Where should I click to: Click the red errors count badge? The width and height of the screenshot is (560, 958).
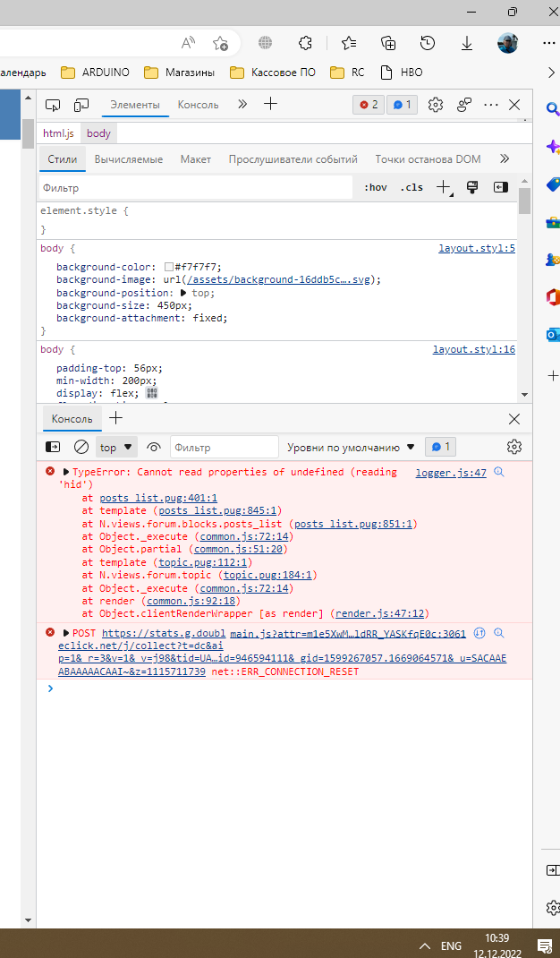[369, 105]
